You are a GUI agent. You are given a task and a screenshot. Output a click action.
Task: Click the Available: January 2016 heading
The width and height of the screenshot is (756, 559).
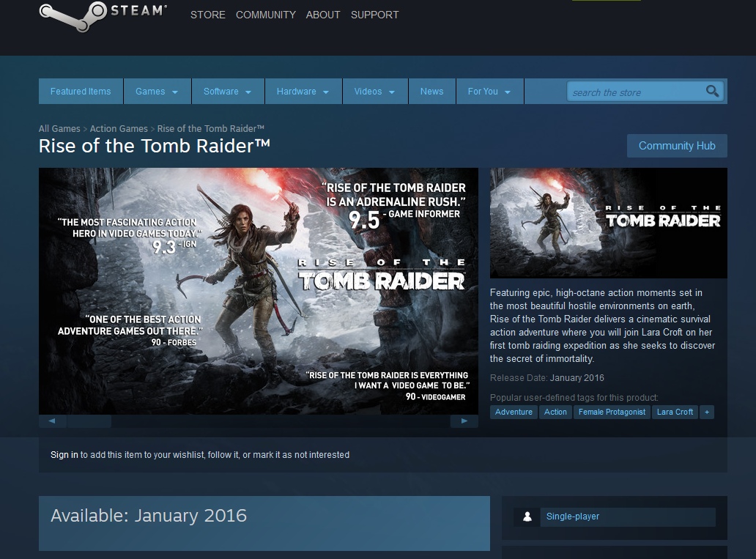coord(149,516)
